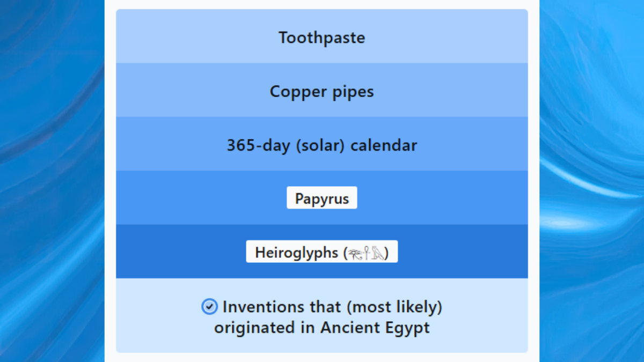Image resolution: width=644 pixels, height=362 pixels.
Task: Choose the Copper pipes row
Action: pyautogui.click(x=322, y=90)
